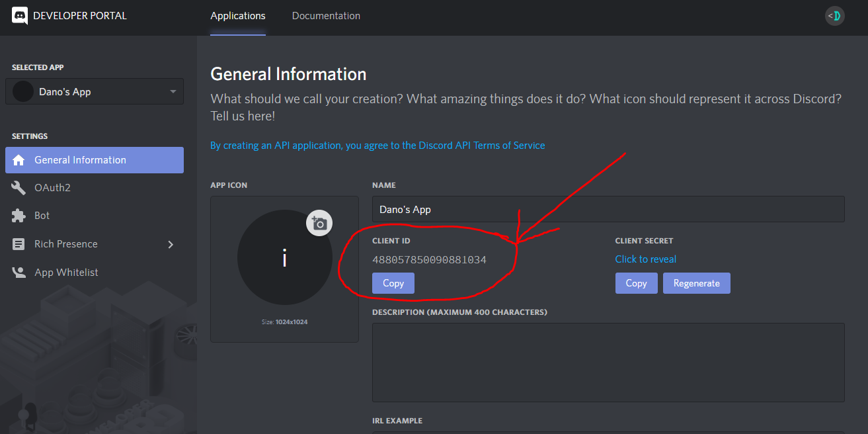
Task: Switch to the Applications tab
Action: [x=238, y=16]
